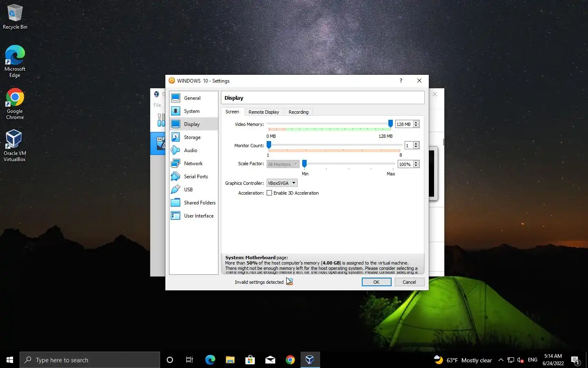Open File Explorer from taskbar

point(230,360)
